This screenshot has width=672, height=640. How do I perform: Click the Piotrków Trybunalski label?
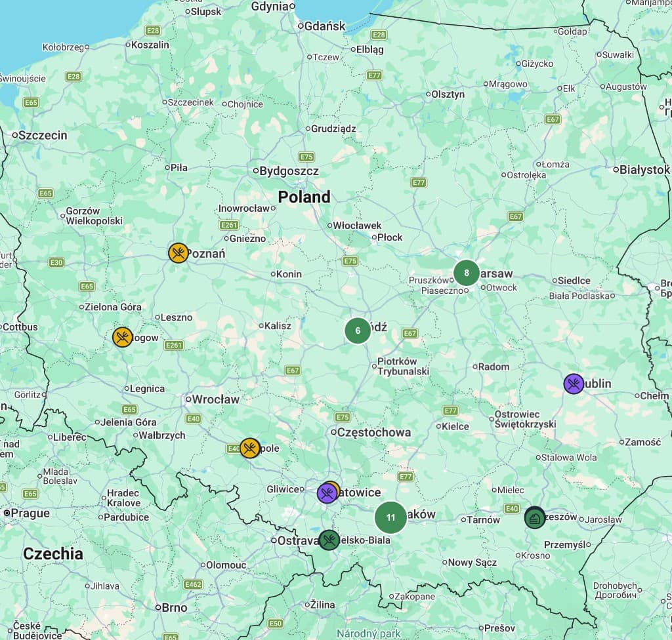coord(403,367)
